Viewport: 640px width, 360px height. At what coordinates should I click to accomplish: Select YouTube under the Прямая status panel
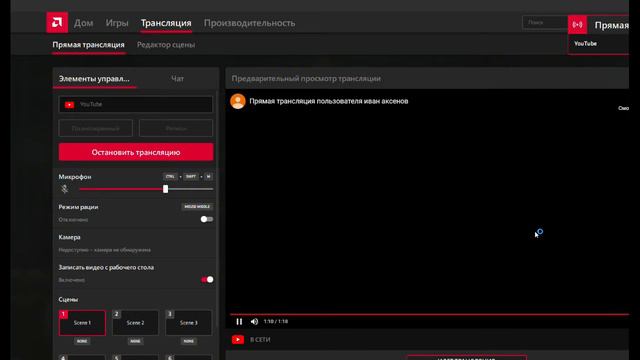click(x=585, y=43)
